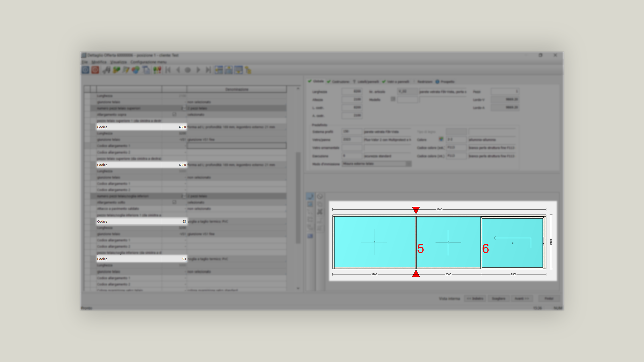Click the colored spheres icon in the toolbar

point(136,70)
